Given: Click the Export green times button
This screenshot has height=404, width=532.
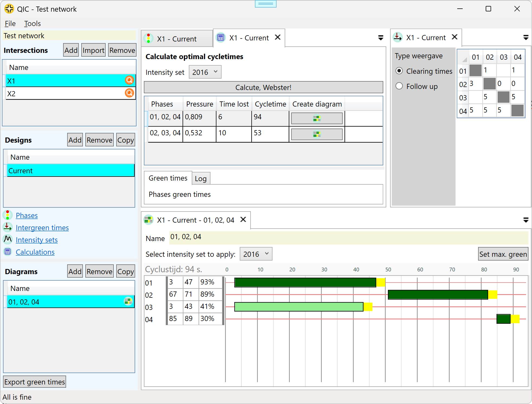Looking at the screenshot, I should pyautogui.click(x=35, y=382).
